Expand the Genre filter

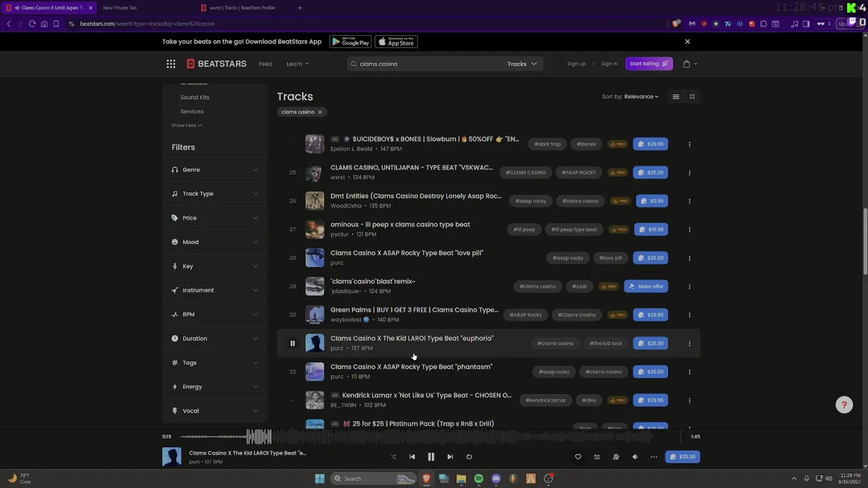(214, 169)
